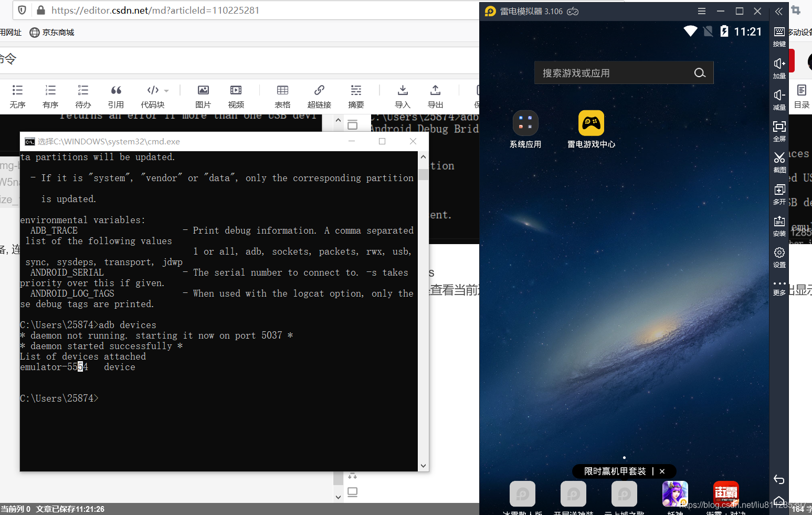Open the third gray placeholder app in dock
The width and height of the screenshot is (812, 515).
624,494
